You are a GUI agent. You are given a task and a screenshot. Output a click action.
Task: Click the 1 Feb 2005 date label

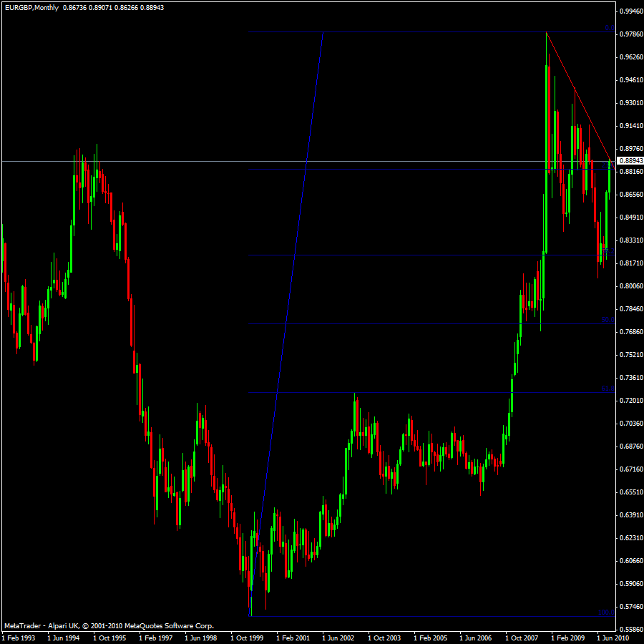pyautogui.click(x=431, y=638)
